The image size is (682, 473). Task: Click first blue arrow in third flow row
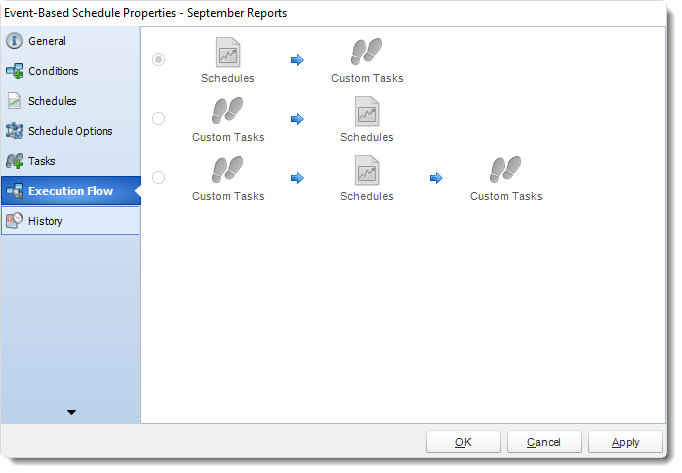click(x=297, y=178)
